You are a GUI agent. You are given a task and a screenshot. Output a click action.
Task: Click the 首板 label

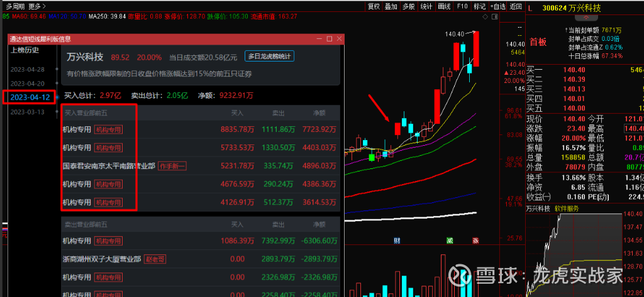click(x=538, y=41)
